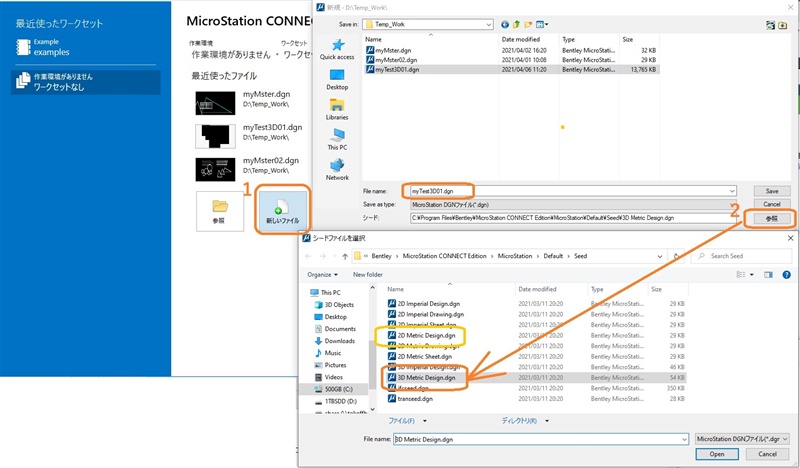Select 3D Objects in navigation tree
Image resolution: width=800 pixels, height=468 pixels.
pyautogui.click(x=335, y=305)
